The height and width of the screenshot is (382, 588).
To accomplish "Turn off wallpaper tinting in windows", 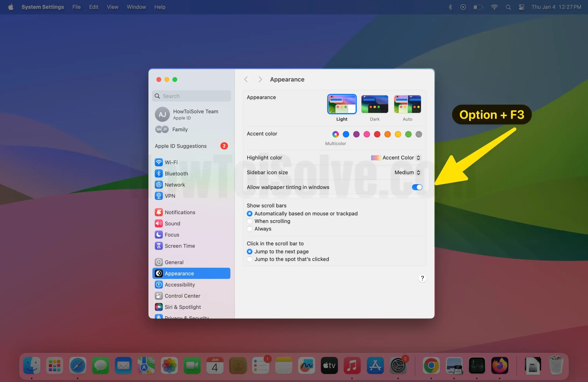I will [417, 187].
